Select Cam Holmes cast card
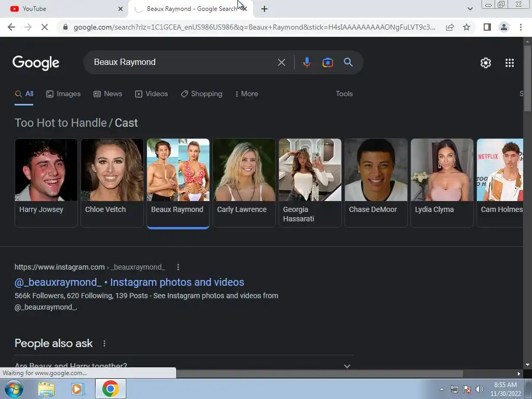532x399 pixels. (500, 182)
